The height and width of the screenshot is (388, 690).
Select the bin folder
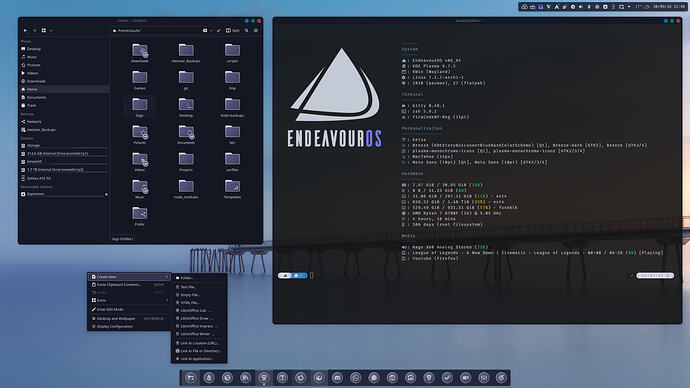[232, 135]
